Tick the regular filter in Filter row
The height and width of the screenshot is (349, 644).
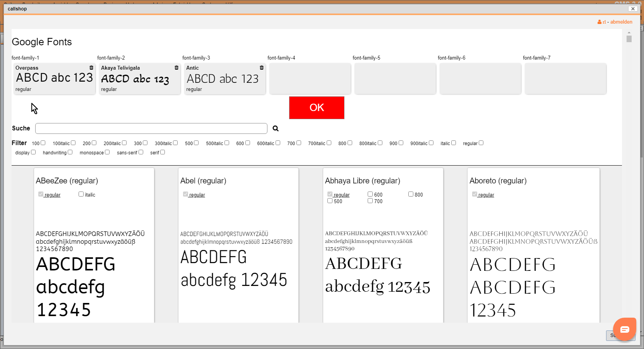481,143
